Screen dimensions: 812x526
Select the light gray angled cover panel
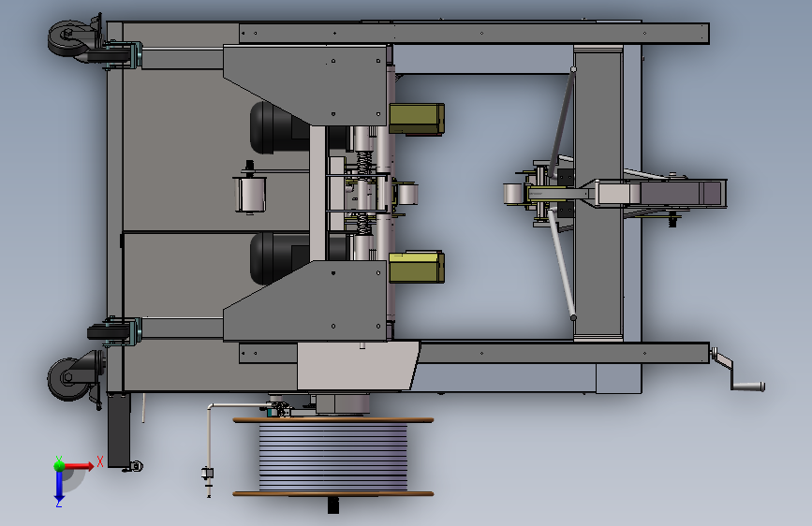[x=359, y=366]
